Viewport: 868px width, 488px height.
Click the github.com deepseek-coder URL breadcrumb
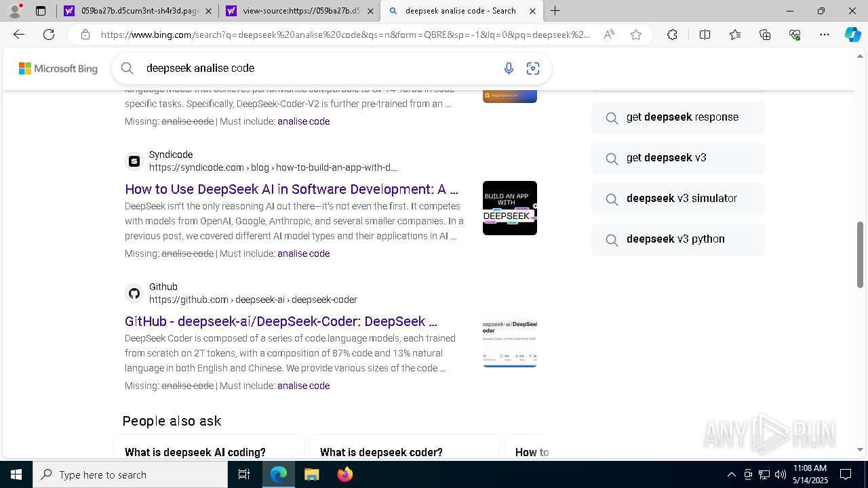[253, 300]
